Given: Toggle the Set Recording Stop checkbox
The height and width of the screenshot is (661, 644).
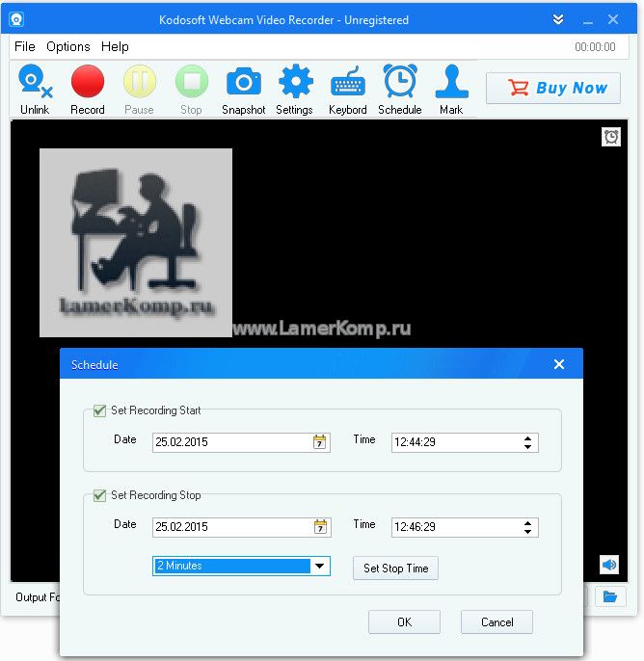Looking at the screenshot, I should (99, 495).
